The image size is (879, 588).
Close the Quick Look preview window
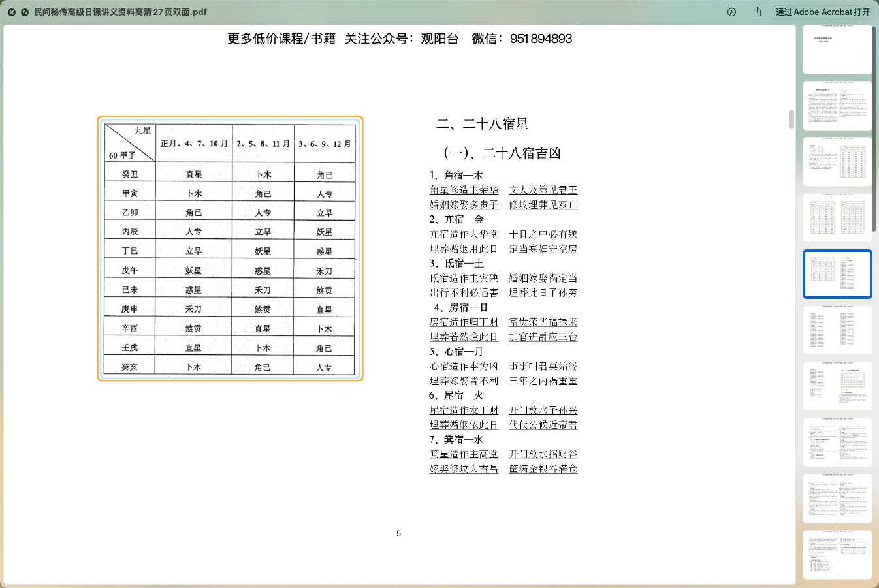click(x=12, y=12)
